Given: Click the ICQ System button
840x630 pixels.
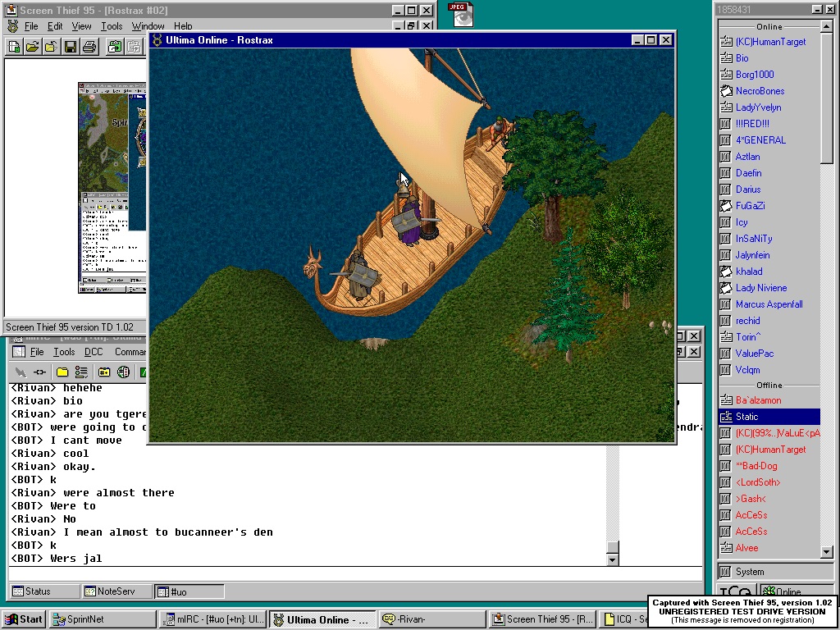Looking at the screenshot, I should click(749, 572).
